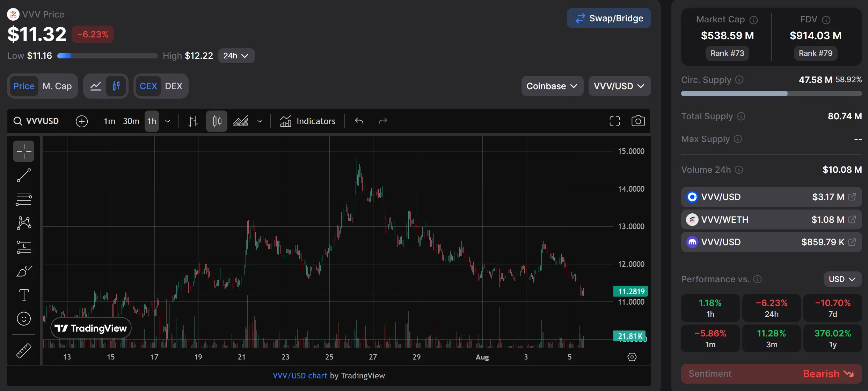Show FDV info tooltip icon

tap(826, 20)
